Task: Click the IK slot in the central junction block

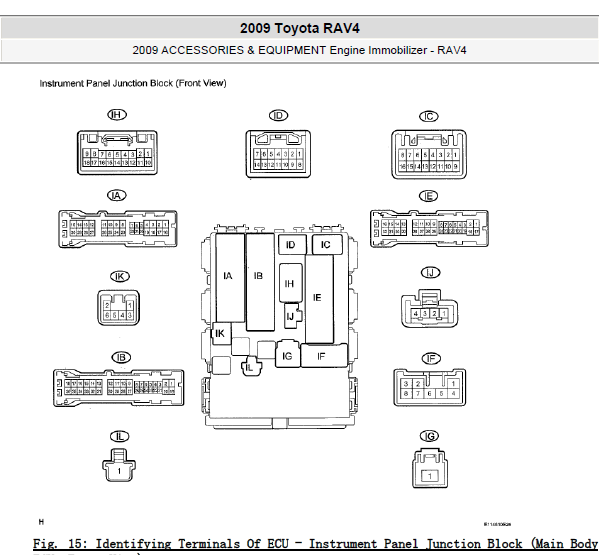Action: pos(221,333)
